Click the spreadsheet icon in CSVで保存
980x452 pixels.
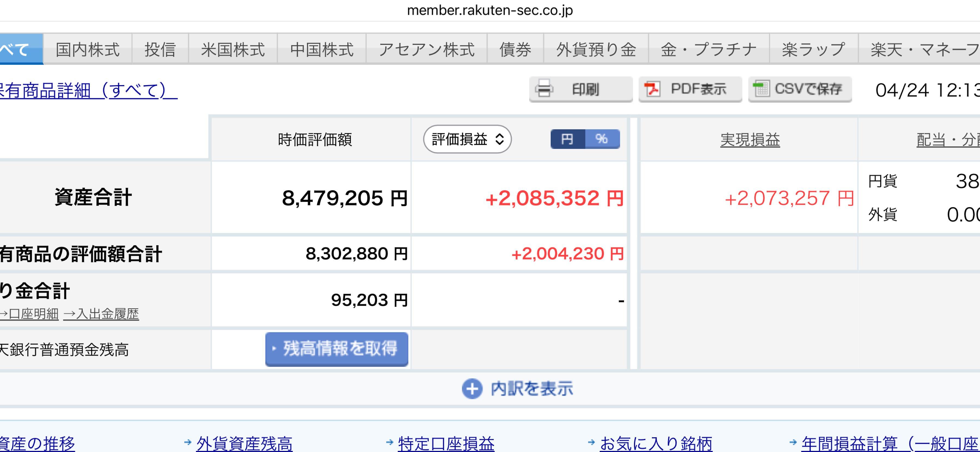click(x=762, y=89)
